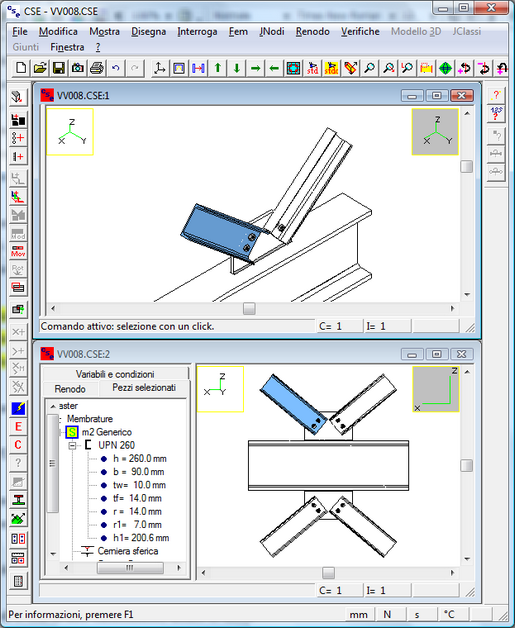Pan the view right with green arrow

pos(255,68)
